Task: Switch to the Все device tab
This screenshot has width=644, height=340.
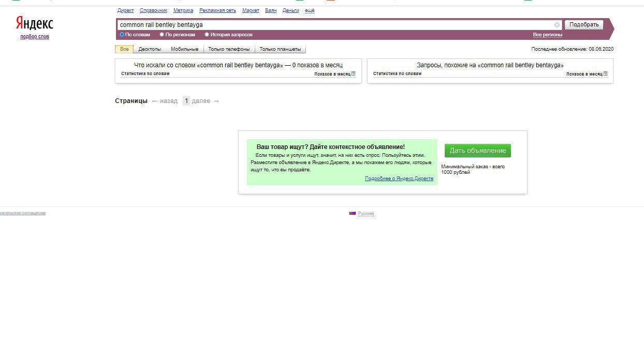Action: (124, 49)
